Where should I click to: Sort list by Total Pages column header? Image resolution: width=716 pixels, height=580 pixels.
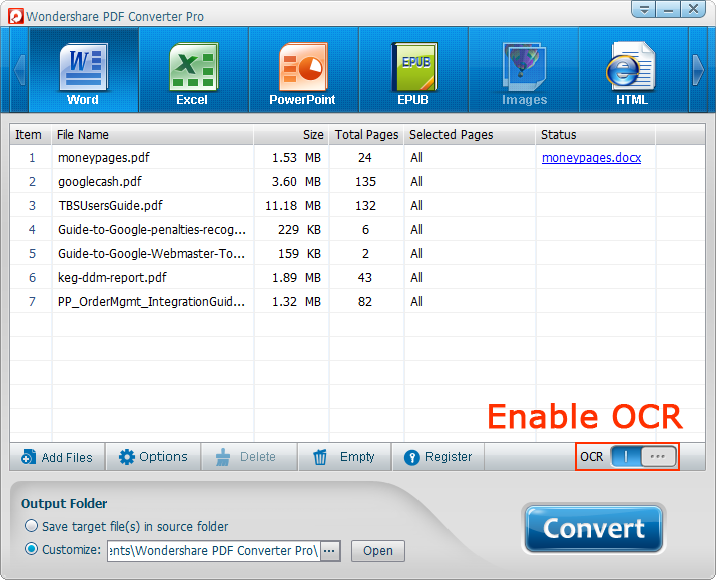366,135
